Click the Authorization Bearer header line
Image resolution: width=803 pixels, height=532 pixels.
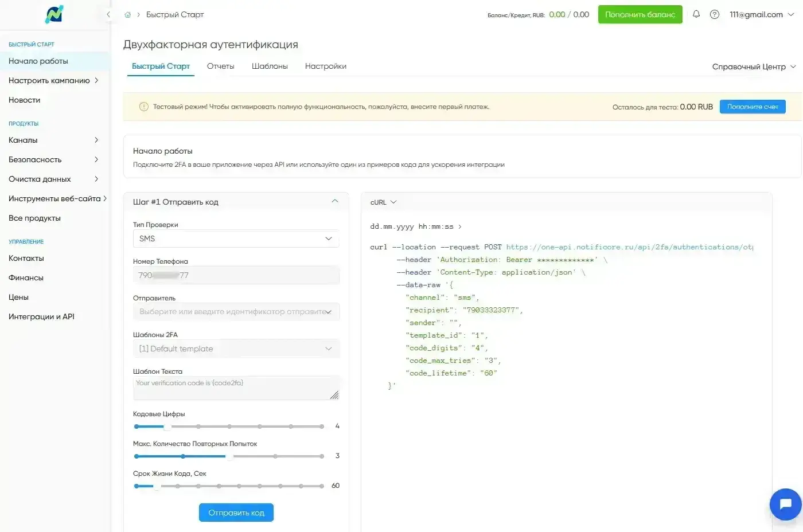click(x=502, y=260)
